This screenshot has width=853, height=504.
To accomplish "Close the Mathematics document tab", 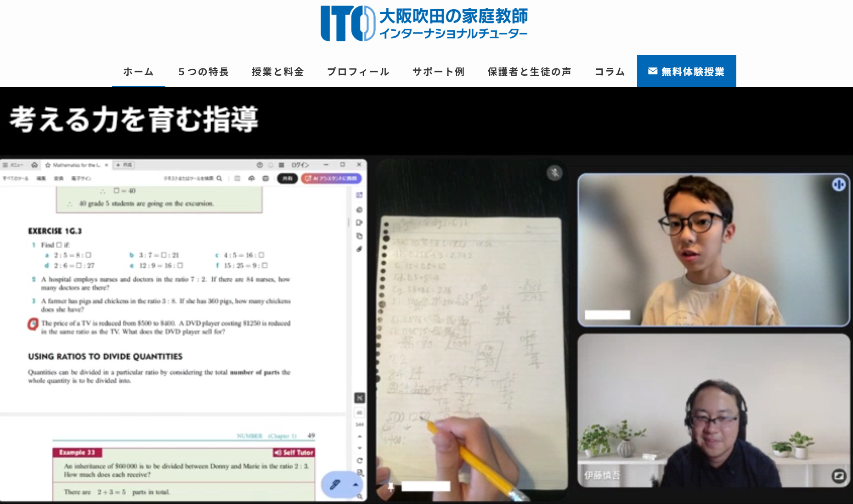I will [x=106, y=165].
